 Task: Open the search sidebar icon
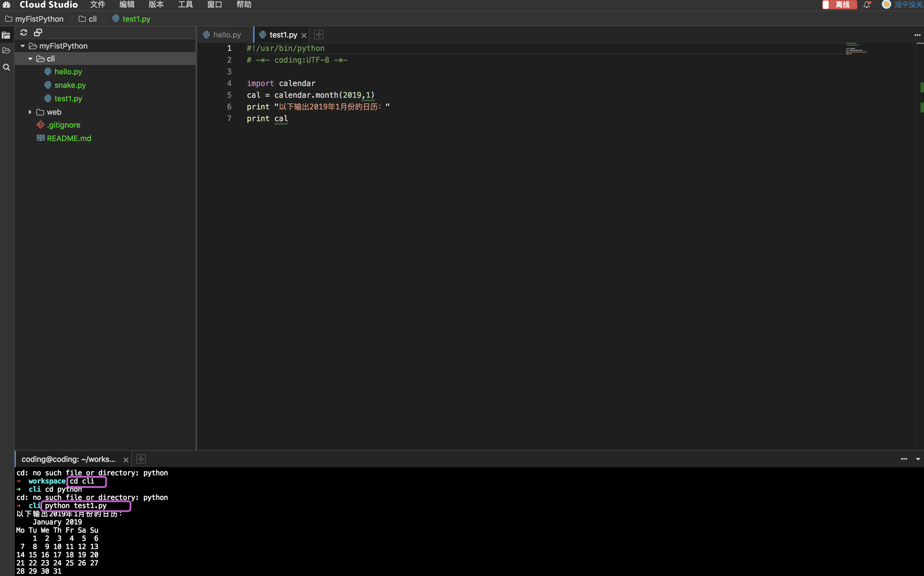tap(6, 68)
